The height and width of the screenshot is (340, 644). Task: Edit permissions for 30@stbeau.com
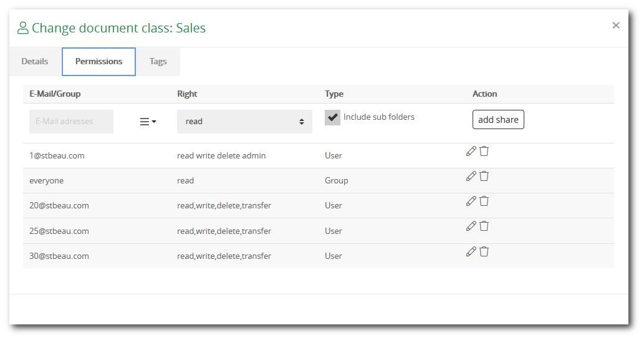coord(471,251)
